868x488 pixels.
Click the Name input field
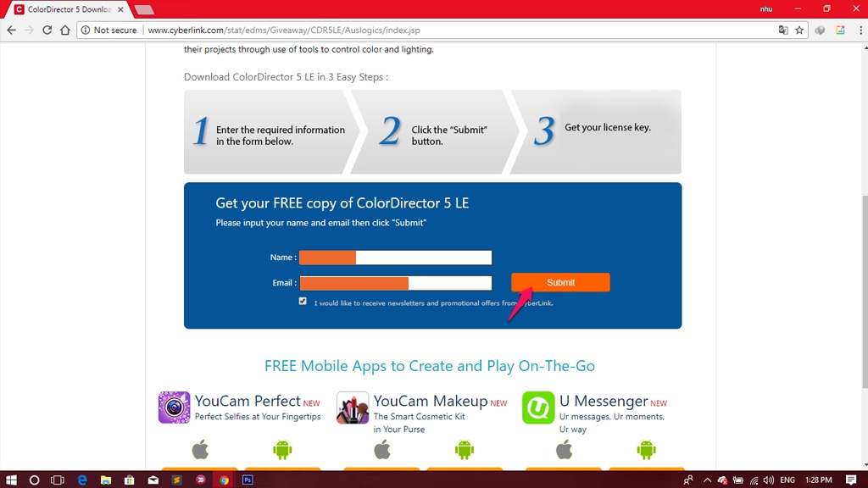coord(395,258)
